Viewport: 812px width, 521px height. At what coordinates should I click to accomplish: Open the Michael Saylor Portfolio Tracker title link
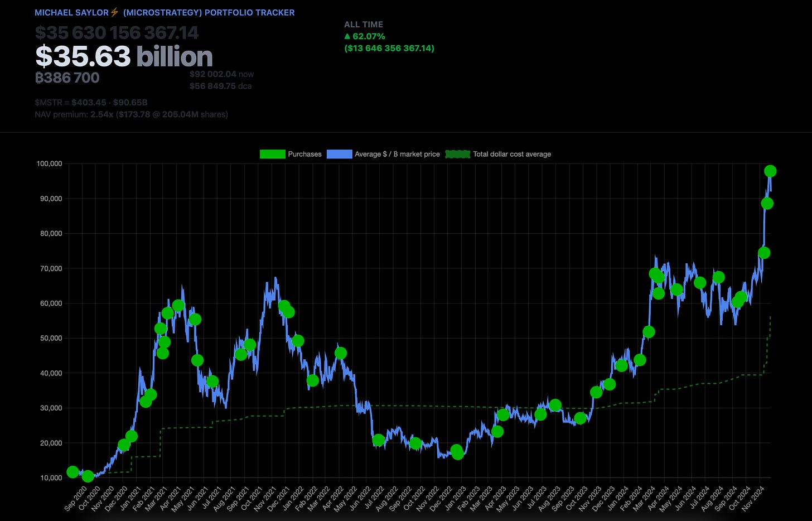pyautogui.click(x=165, y=12)
